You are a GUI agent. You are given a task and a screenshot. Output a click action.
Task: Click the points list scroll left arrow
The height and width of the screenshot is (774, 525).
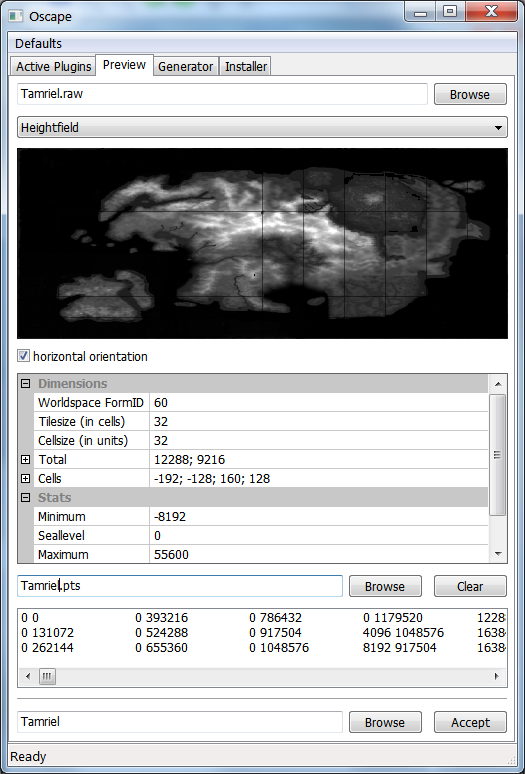(x=28, y=676)
